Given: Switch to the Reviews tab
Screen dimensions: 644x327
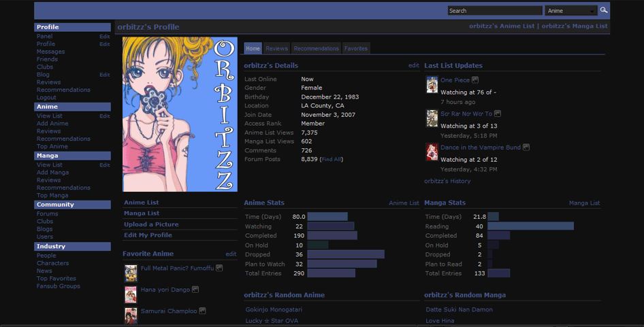Looking at the screenshot, I should coord(276,48).
